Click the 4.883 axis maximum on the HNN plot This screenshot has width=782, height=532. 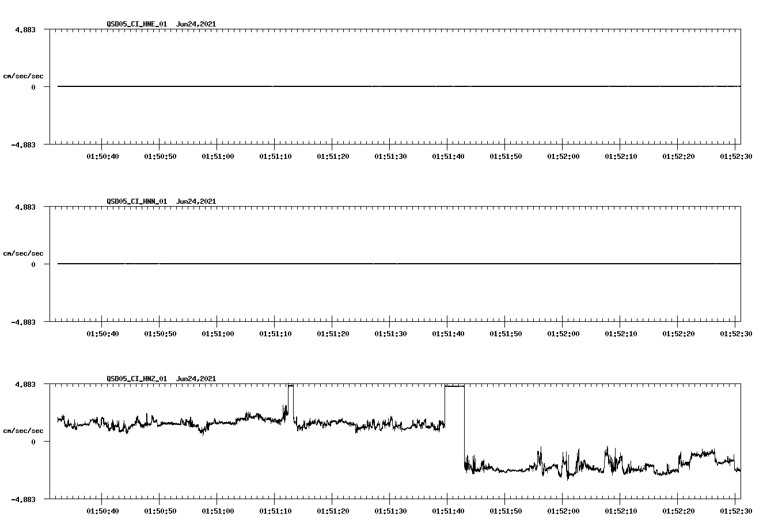click(x=25, y=207)
